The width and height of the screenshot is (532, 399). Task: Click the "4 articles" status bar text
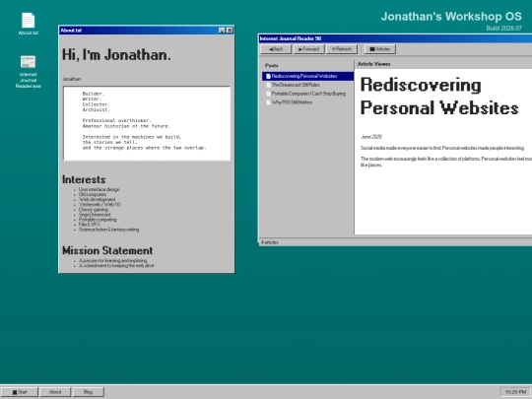[x=269, y=242]
